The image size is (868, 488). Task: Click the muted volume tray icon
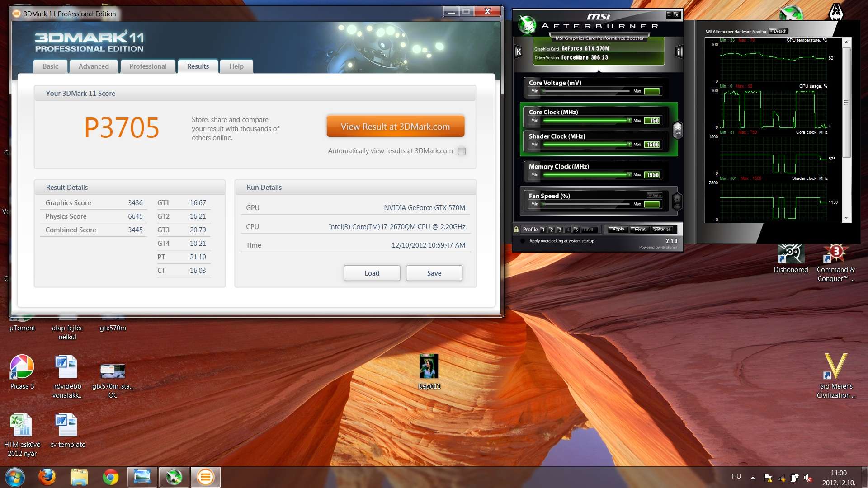[x=808, y=478]
